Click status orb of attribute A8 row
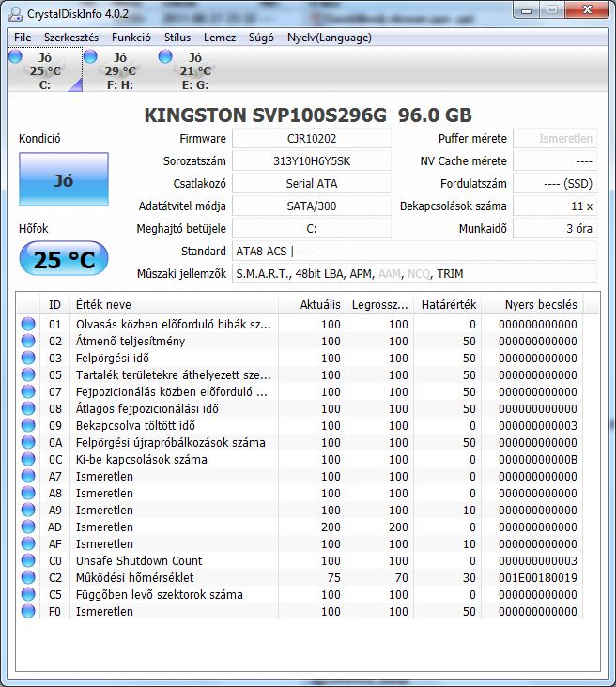 pyautogui.click(x=28, y=493)
